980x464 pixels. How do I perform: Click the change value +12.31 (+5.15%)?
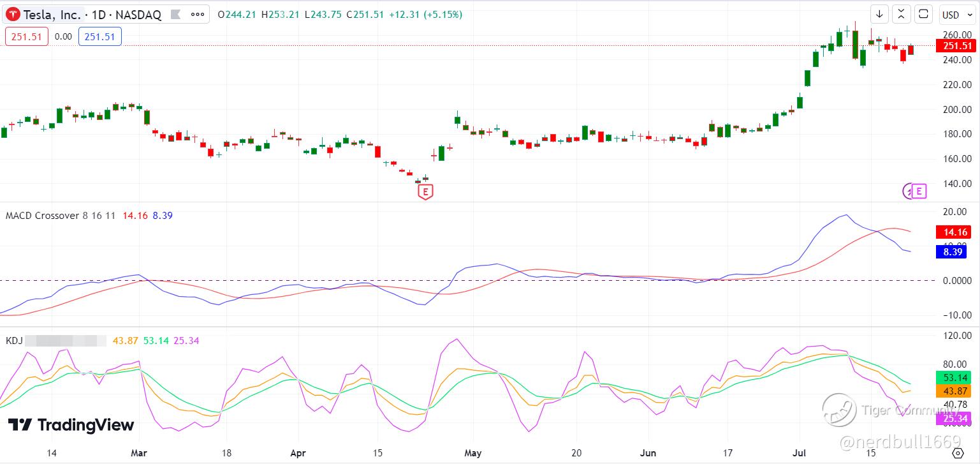point(425,15)
